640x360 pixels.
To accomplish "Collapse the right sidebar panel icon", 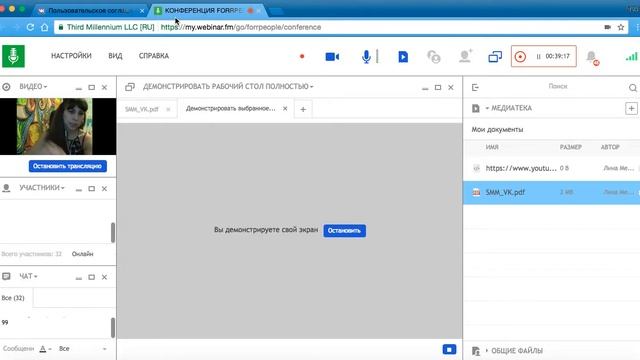I will (x=475, y=87).
